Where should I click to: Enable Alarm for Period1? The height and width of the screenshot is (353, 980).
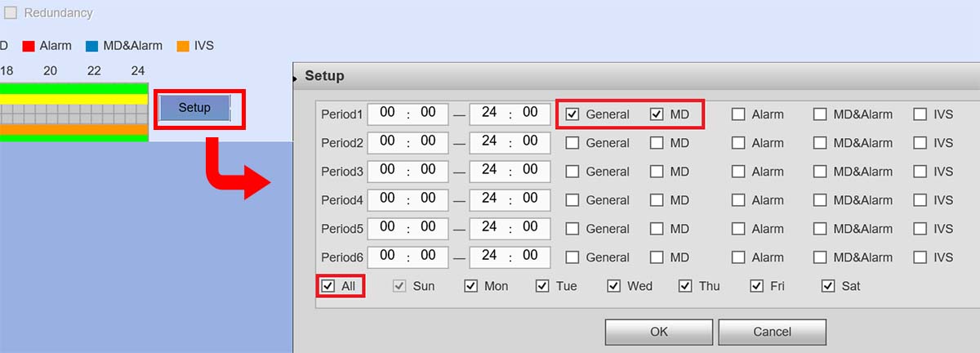tap(738, 114)
